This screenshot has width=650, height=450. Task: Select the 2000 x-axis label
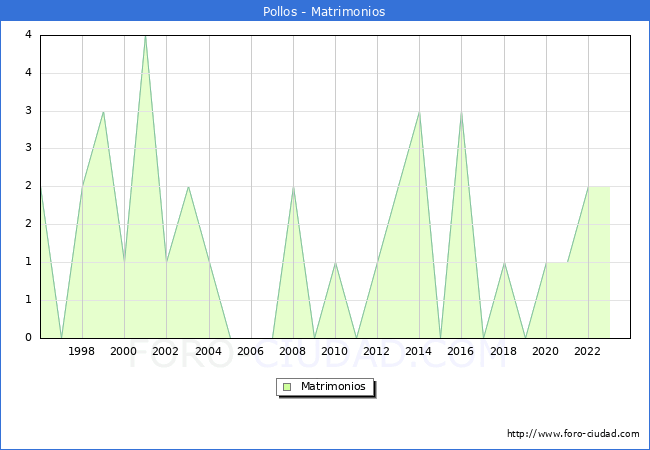tap(124, 351)
